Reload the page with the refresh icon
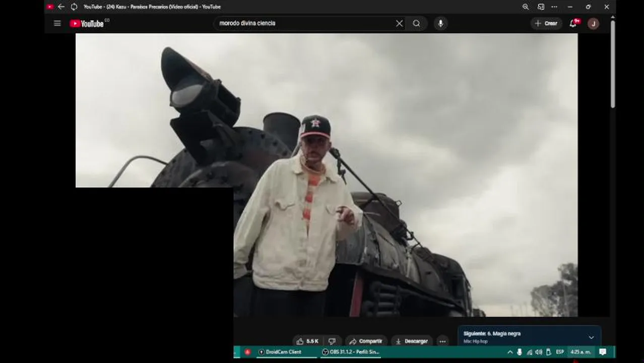Screen dimensions: 644x363 (x=74, y=7)
